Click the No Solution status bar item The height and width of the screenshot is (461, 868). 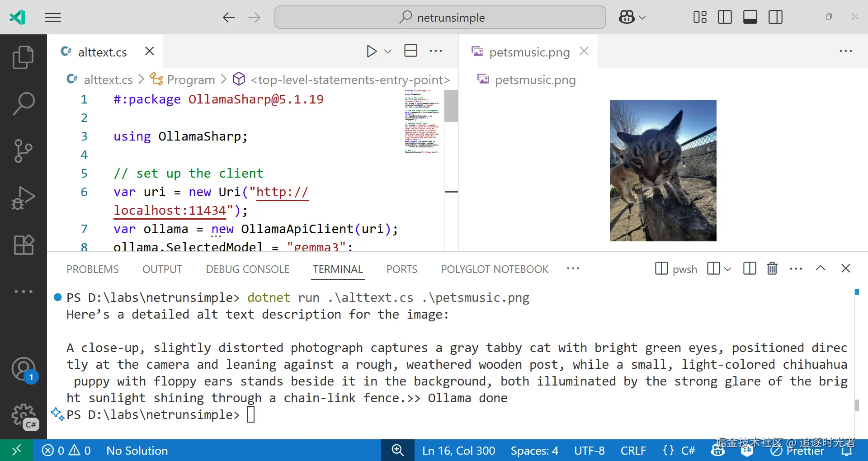(x=137, y=451)
